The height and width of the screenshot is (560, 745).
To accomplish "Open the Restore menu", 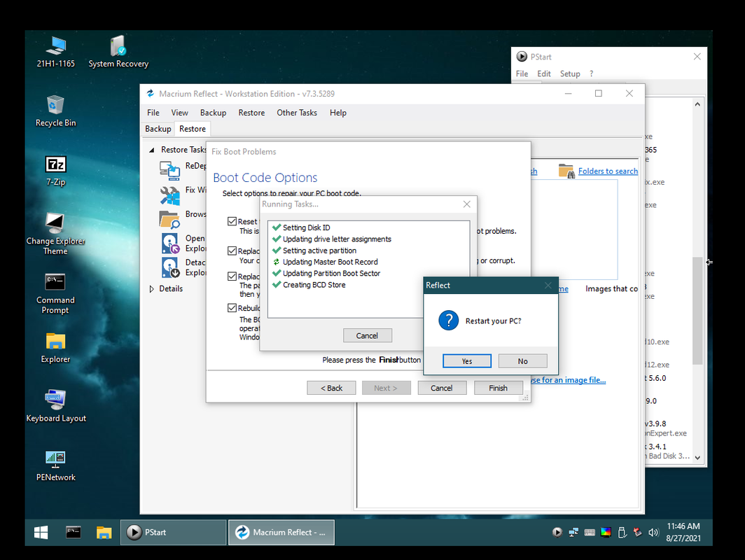I will click(x=251, y=113).
